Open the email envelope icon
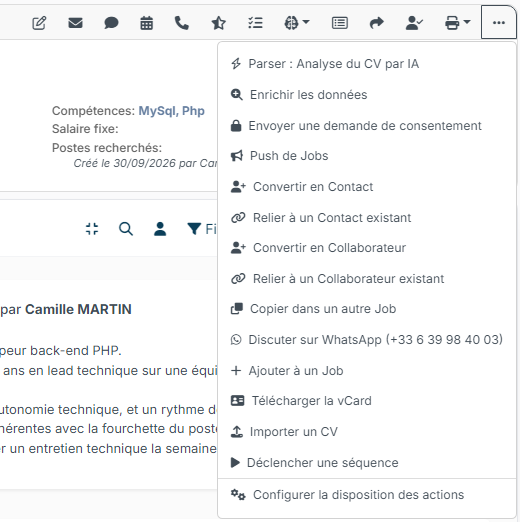The height and width of the screenshot is (522, 520). coord(75,23)
